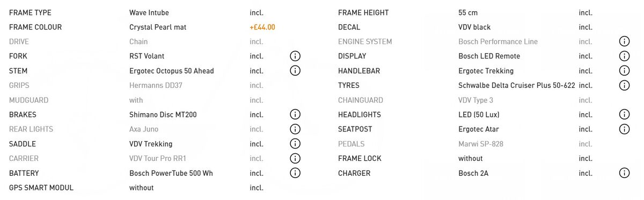Click info icon for Schwalbe Delta Cruiser tyres
This screenshot has height=200, width=644.
coord(624,85)
